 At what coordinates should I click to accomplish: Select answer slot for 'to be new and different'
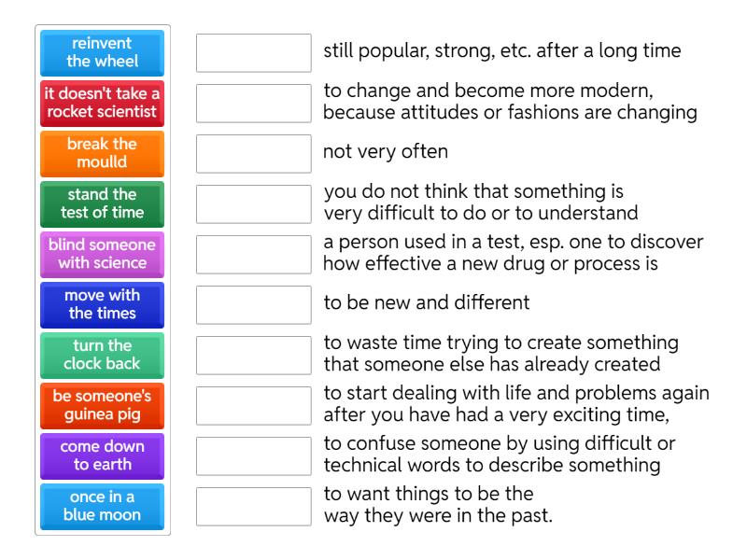click(x=254, y=305)
